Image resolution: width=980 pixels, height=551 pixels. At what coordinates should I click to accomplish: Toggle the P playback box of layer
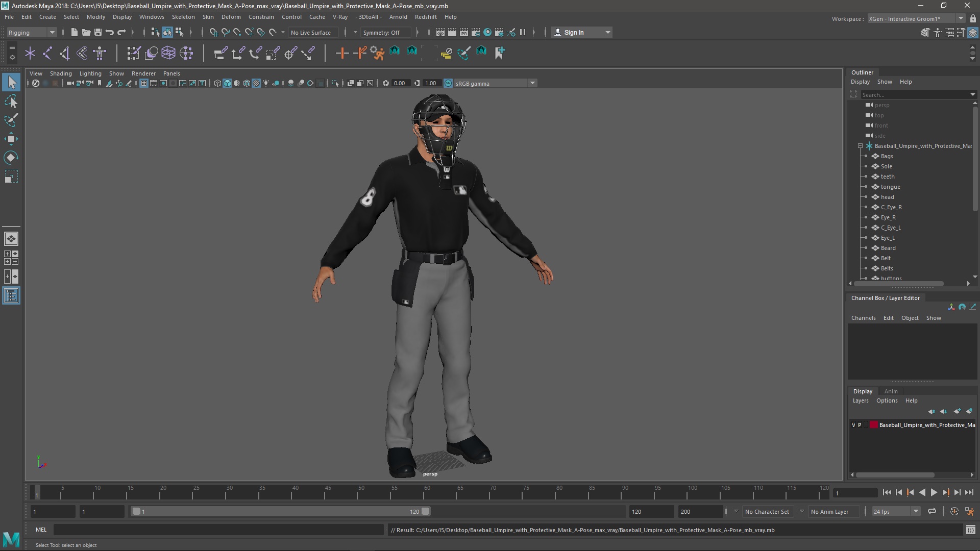click(x=860, y=425)
